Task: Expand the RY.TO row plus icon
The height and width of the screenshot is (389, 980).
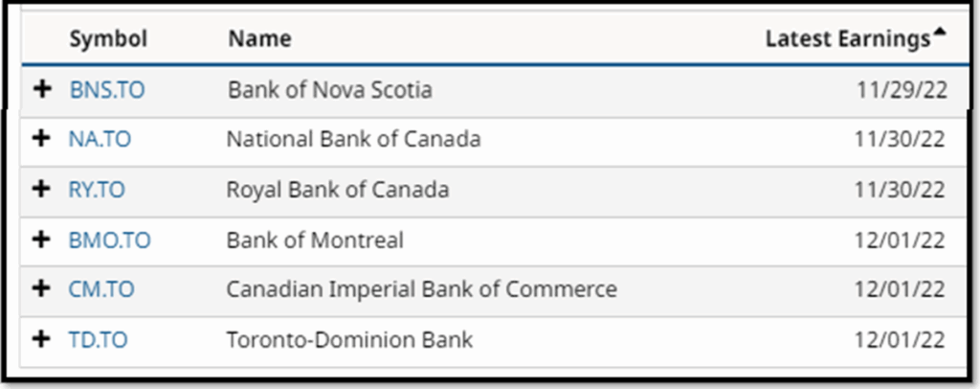Action: (x=42, y=190)
